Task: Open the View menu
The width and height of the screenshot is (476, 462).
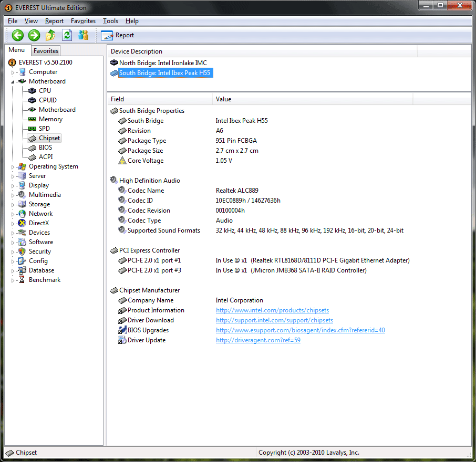Action: [x=31, y=21]
